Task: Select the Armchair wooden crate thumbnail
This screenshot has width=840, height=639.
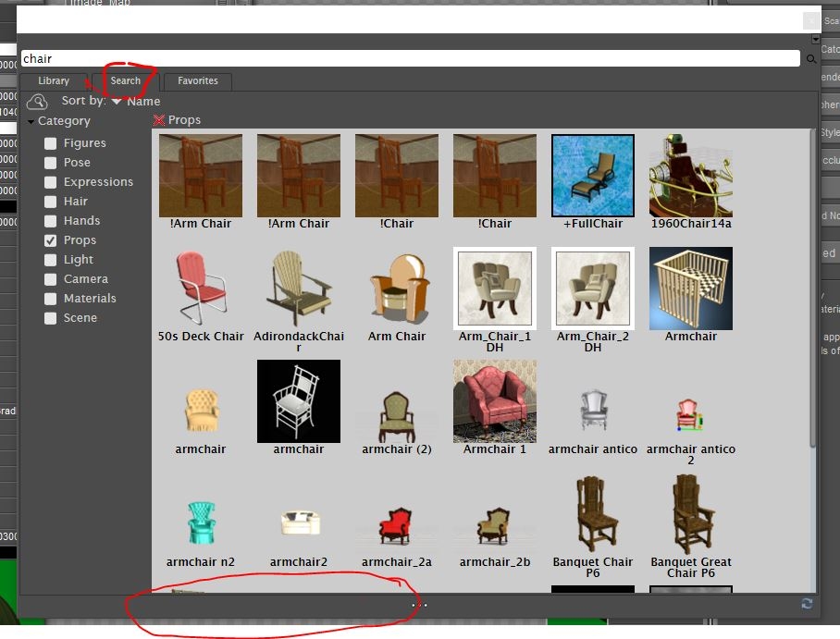Action: click(690, 289)
